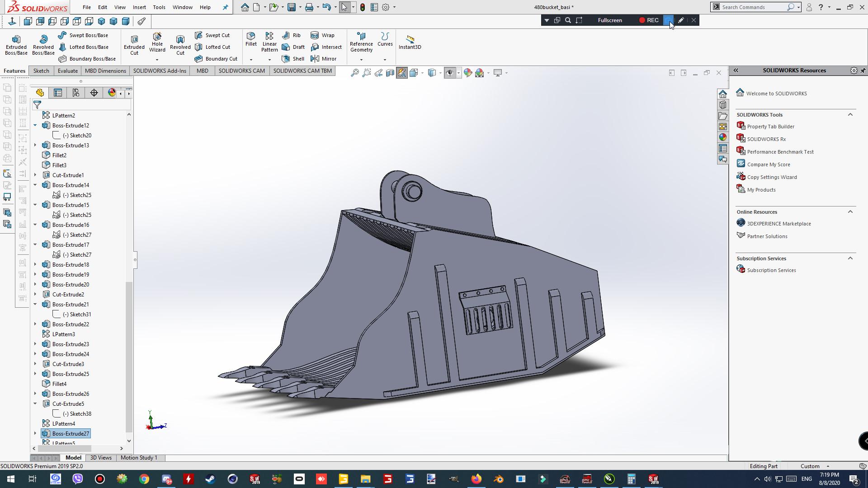The image size is (868, 488).
Task: Open the Insert menu
Action: [139, 7]
